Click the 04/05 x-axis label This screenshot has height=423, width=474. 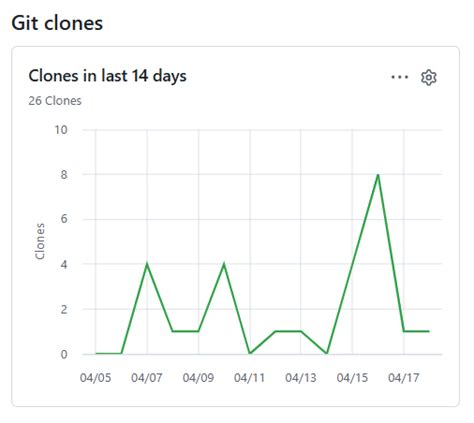95,378
